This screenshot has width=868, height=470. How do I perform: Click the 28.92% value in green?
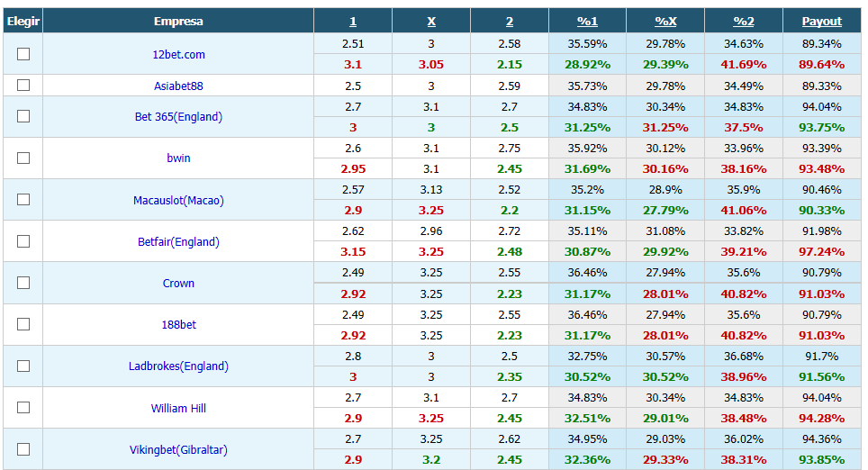(x=587, y=64)
